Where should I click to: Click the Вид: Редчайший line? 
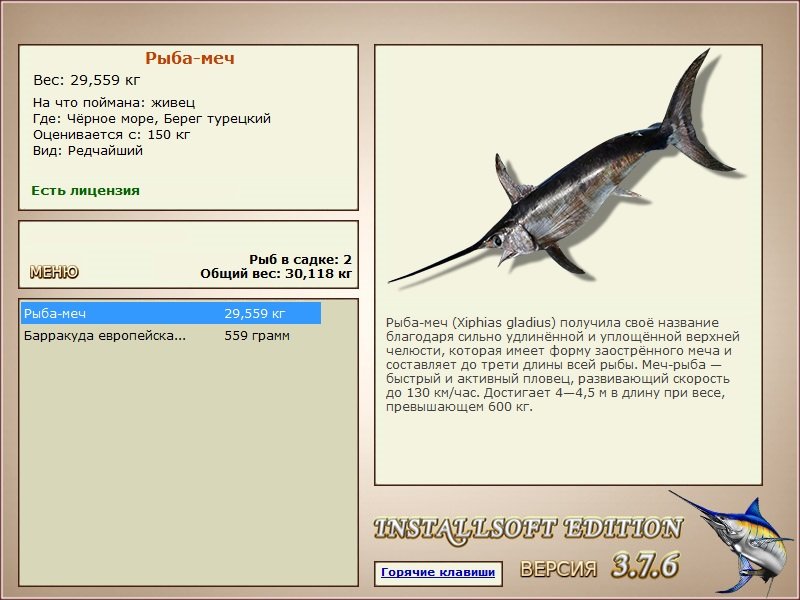point(88,151)
